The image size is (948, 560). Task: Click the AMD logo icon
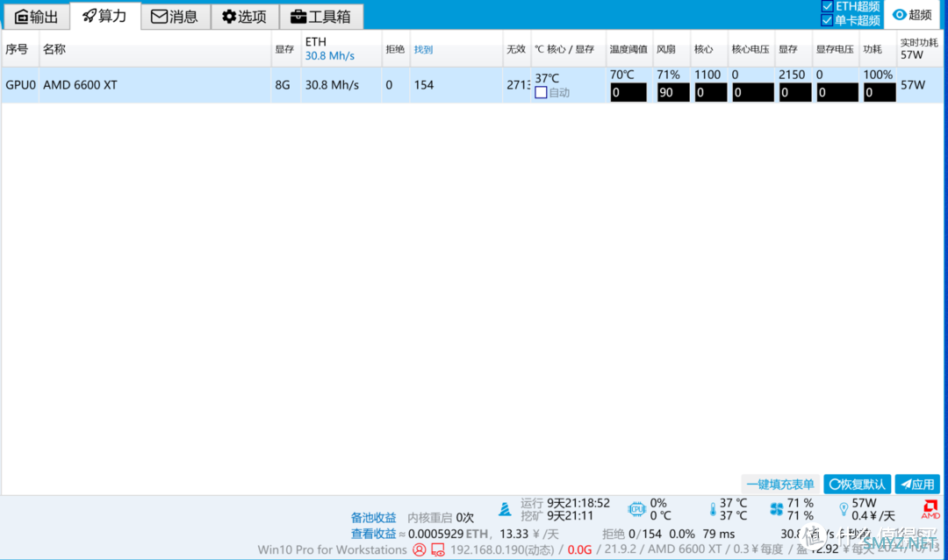tap(930, 509)
